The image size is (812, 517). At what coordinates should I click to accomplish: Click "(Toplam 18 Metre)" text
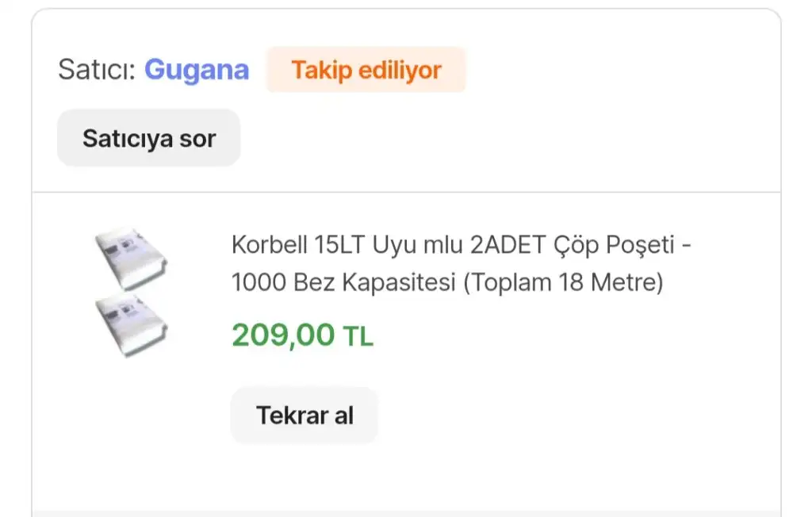pyautogui.click(x=562, y=283)
